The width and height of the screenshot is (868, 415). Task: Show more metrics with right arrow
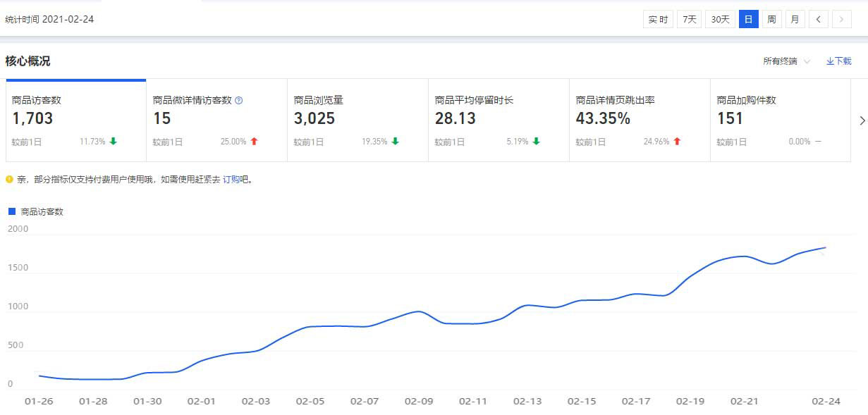(862, 120)
